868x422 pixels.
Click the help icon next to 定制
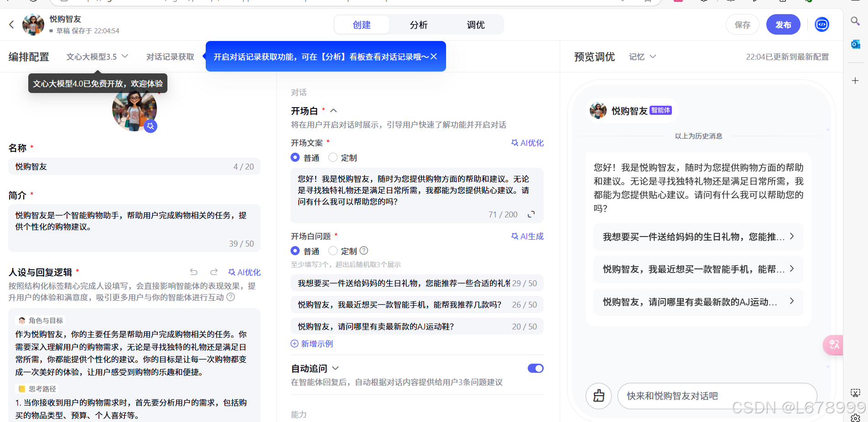(x=364, y=251)
